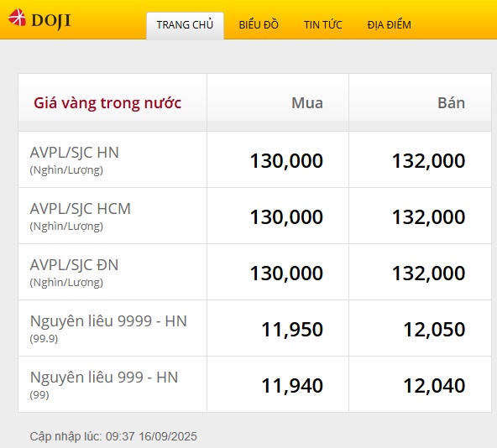
Task: Click AVPL/SJC ĐN sell price 132,000
Action: tap(428, 273)
